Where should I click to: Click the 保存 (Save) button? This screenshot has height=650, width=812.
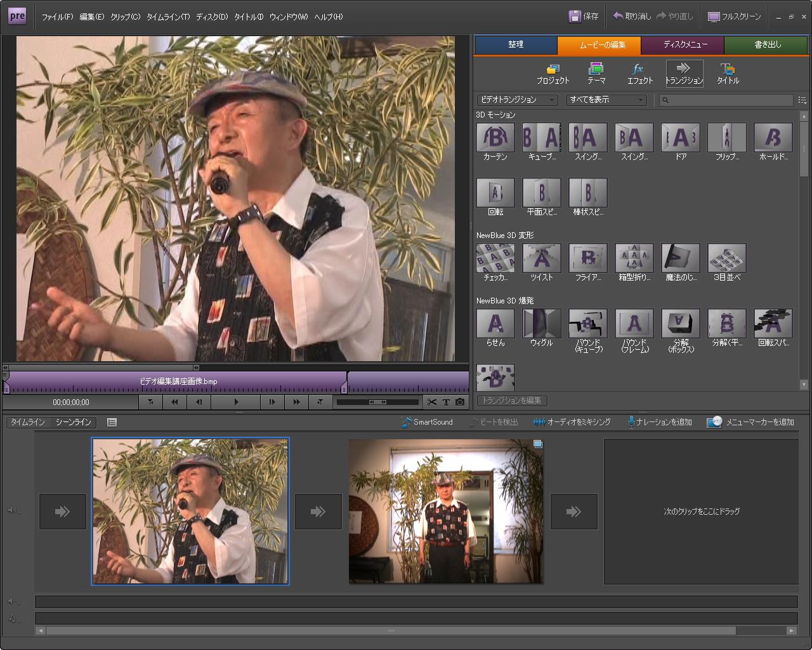584,17
